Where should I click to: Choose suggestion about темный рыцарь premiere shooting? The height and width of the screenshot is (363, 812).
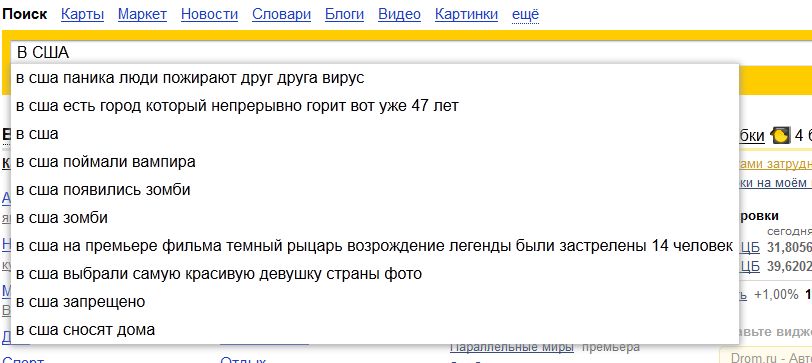click(375, 246)
